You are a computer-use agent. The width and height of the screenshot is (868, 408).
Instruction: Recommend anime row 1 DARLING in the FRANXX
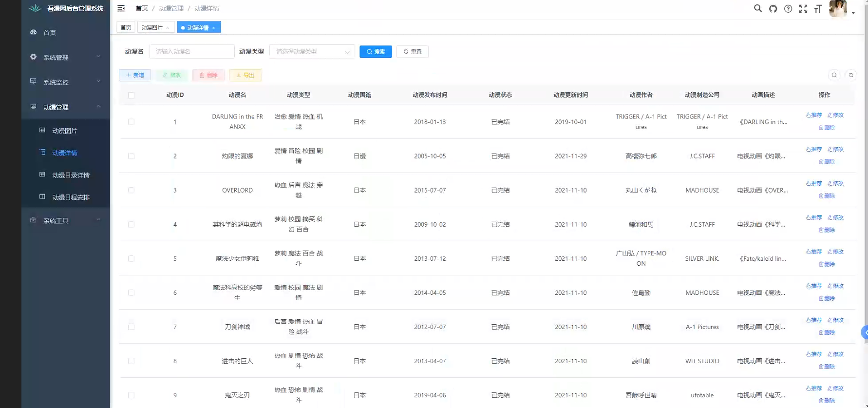coord(814,115)
